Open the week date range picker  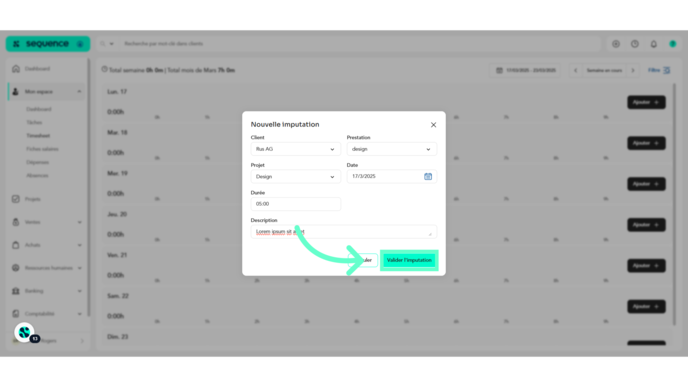(525, 70)
